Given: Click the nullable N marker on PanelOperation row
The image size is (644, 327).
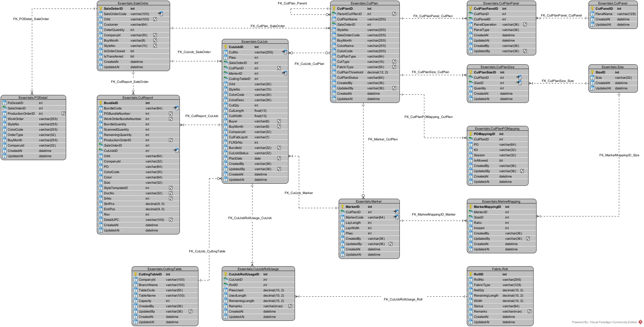Looking at the screenshot, I should coord(525,24).
